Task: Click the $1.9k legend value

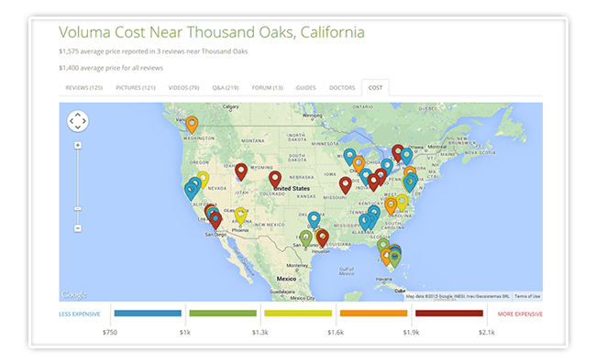Action: pos(411,333)
